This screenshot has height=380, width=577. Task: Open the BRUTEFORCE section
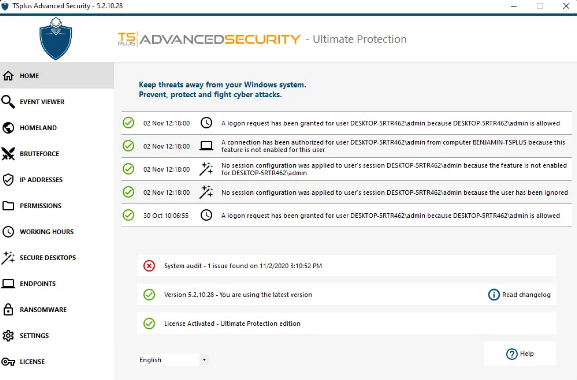tap(57, 153)
